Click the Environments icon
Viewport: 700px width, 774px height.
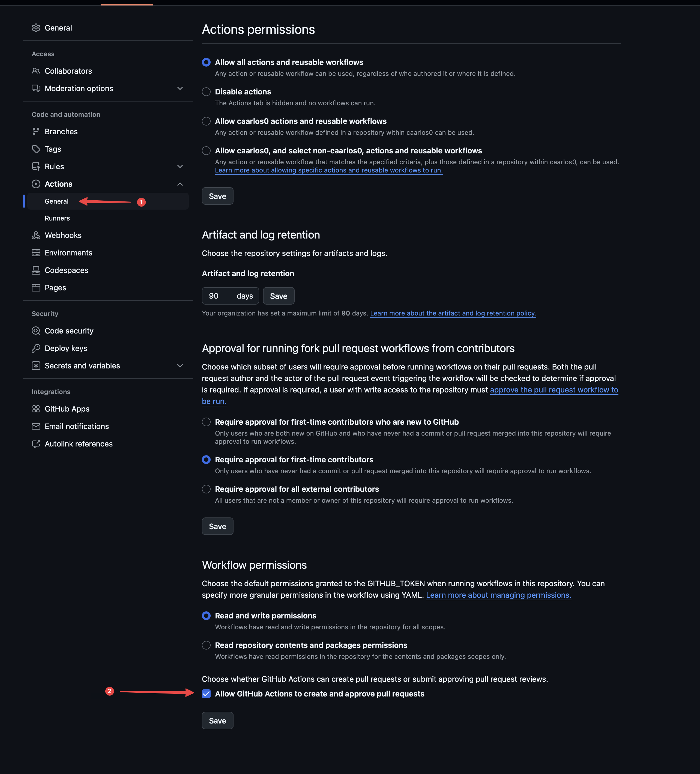[x=35, y=252]
